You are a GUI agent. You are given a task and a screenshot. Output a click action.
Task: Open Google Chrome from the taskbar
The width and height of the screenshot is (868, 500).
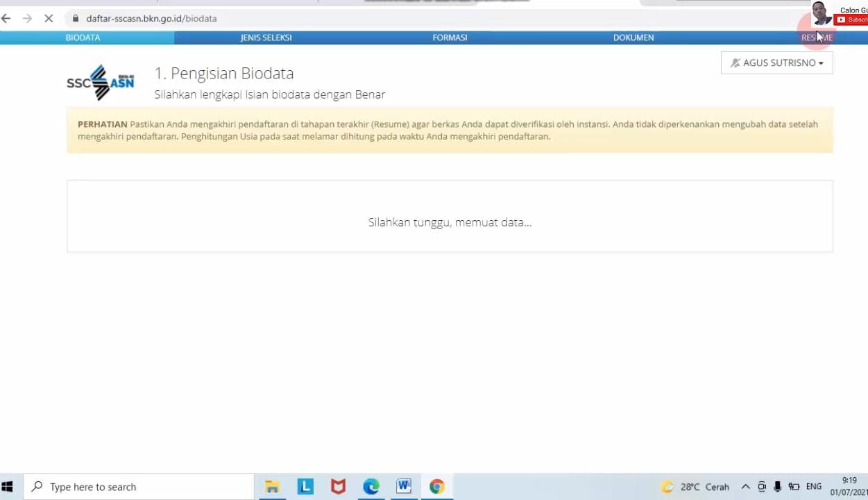[436, 486]
